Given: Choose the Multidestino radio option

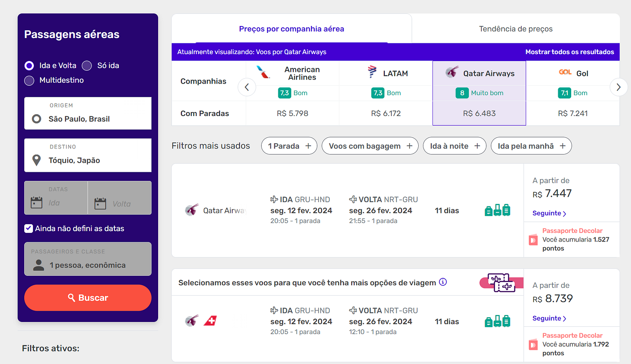Looking at the screenshot, I should [29, 80].
